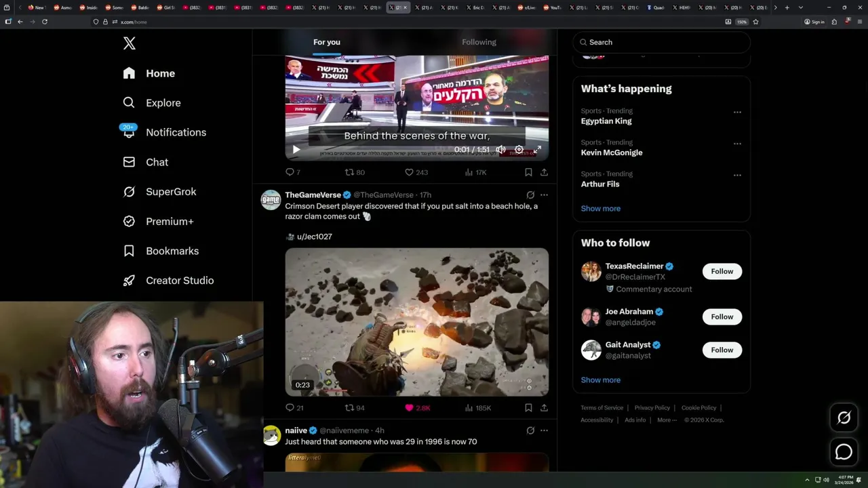Go back in browser toolbar

tap(20, 22)
